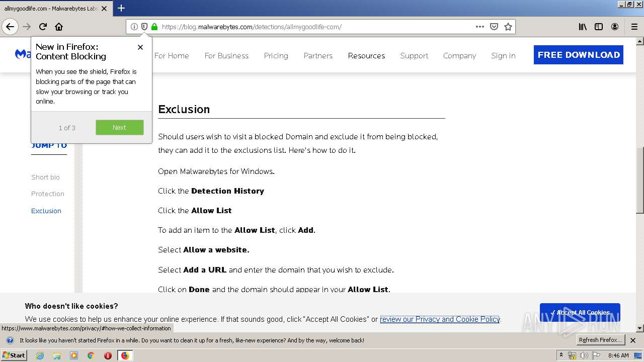644x362 pixels.
Task: Launch Chrome from the taskbar
Action: 91,355
